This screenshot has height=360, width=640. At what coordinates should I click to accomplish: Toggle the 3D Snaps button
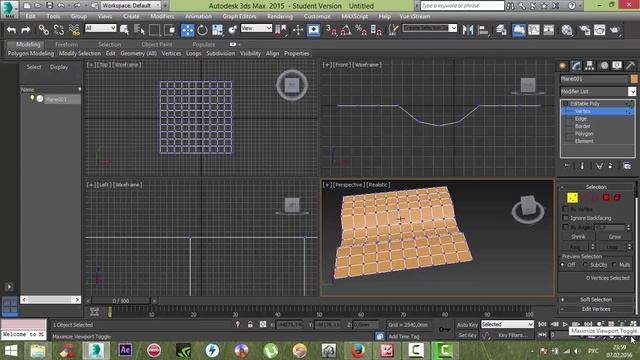331,30
